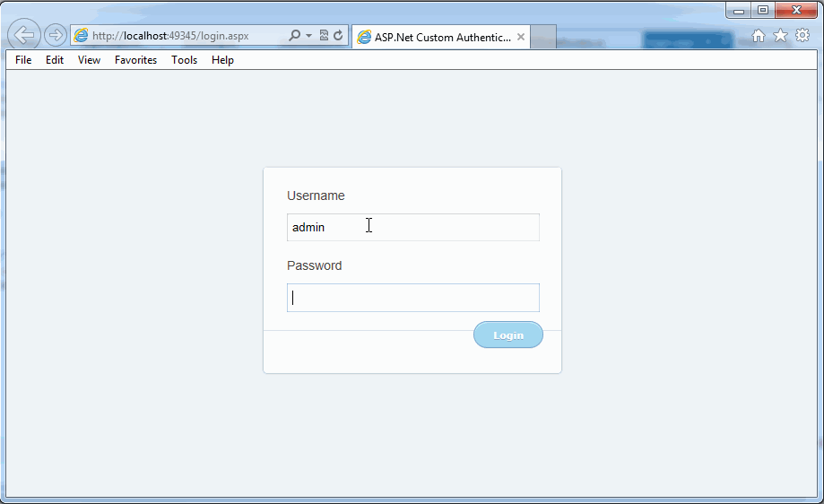
Task: Click the Internet Explorer page icon in address bar
Action: pos(82,36)
